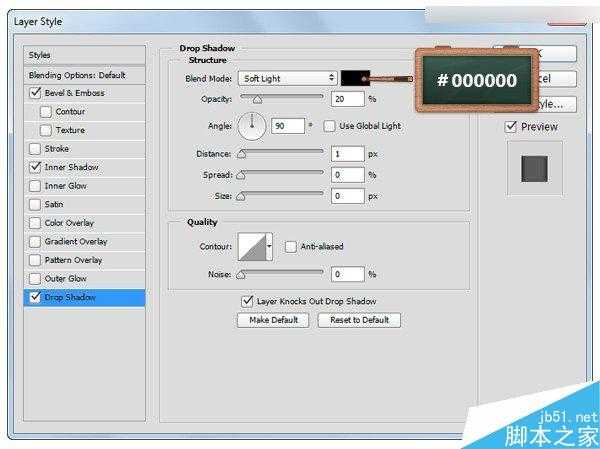Viewport: 600px width, 449px height.
Task: Expand the Contour picker arrow
Action: tap(269, 246)
